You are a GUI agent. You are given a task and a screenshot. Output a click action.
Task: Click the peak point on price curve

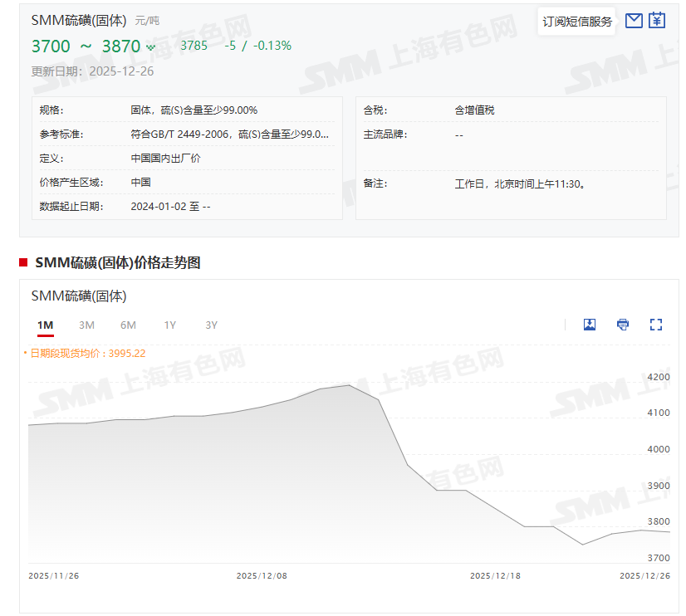point(349,385)
